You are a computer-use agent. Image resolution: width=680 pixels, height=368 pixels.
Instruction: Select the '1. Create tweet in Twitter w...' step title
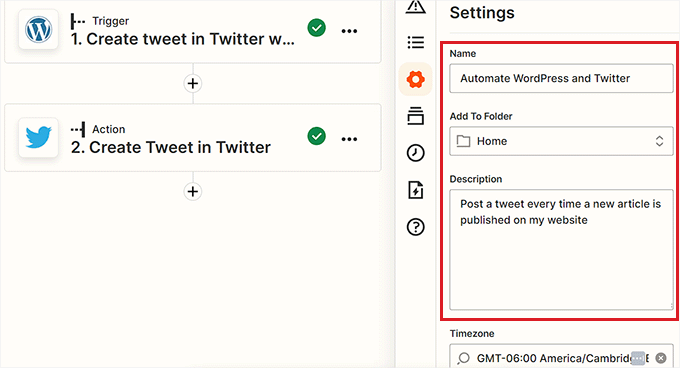(183, 39)
